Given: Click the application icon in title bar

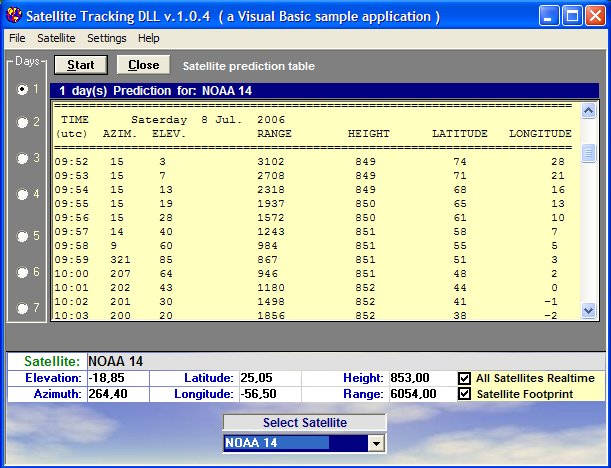Looking at the screenshot, I should (14, 16).
